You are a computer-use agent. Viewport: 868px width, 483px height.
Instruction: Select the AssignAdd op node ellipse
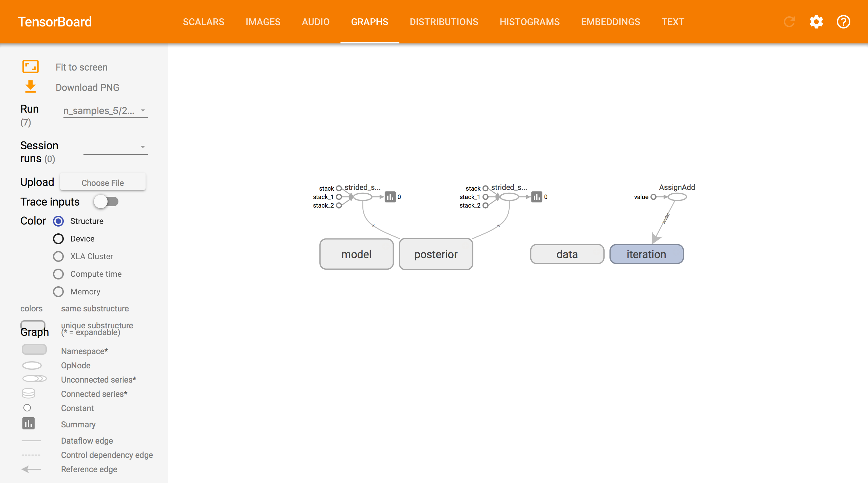tap(677, 197)
